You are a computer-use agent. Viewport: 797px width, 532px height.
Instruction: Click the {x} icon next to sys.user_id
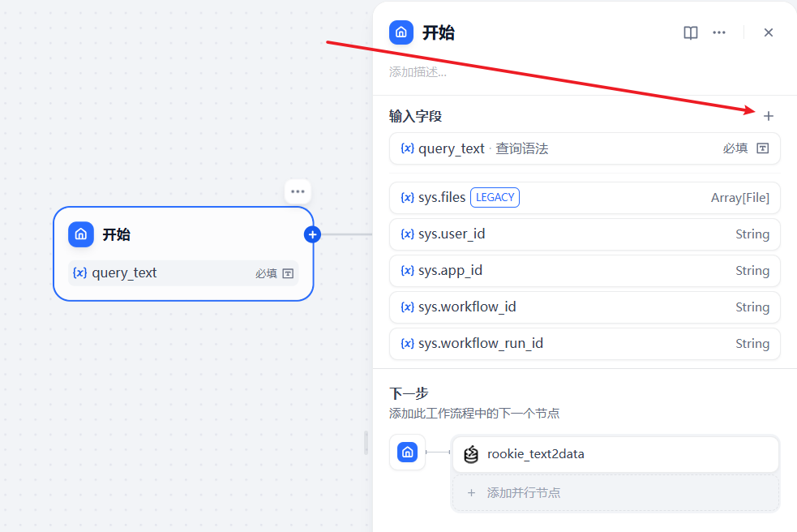[x=408, y=234]
